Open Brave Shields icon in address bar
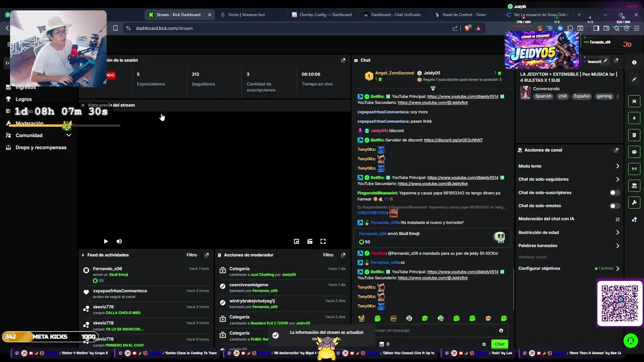This screenshot has width=644, height=362. [x=467, y=28]
